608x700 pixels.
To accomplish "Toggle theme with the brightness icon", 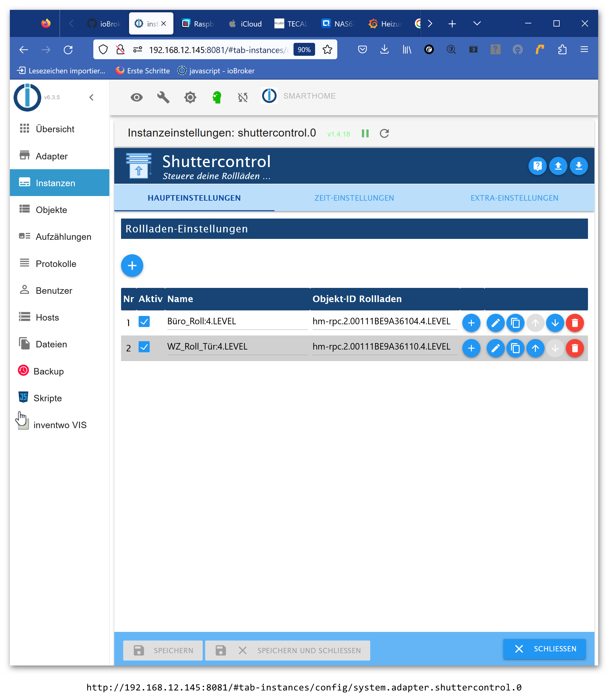I will (190, 97).
